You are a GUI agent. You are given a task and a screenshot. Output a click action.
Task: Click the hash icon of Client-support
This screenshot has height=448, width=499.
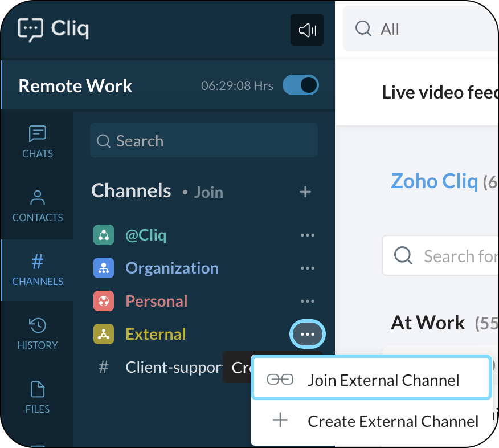(104, 367)
